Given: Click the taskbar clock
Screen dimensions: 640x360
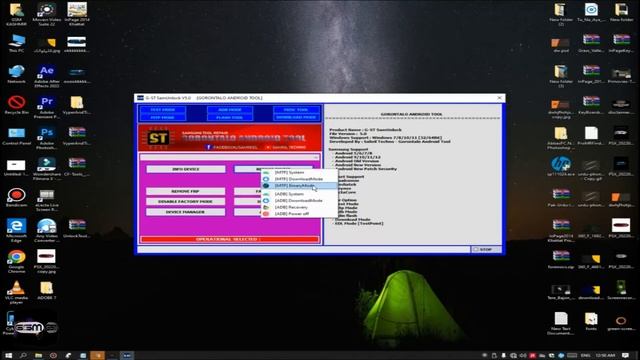Looking at the screenshot, I should point(605,356).
